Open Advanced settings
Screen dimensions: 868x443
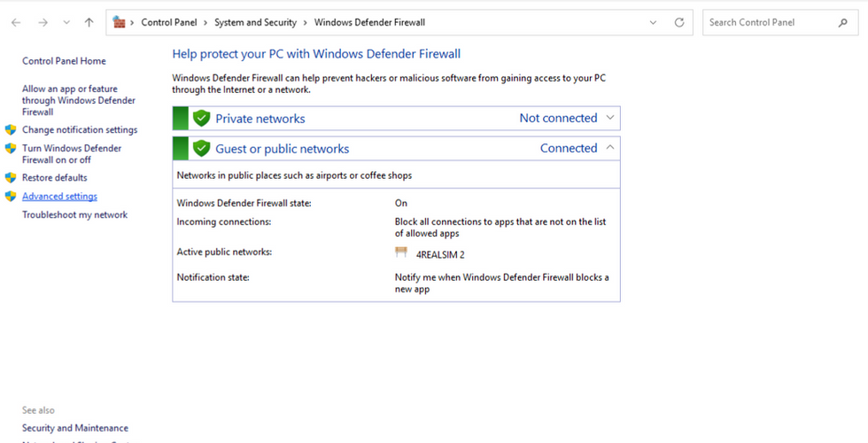pos(59,196)
